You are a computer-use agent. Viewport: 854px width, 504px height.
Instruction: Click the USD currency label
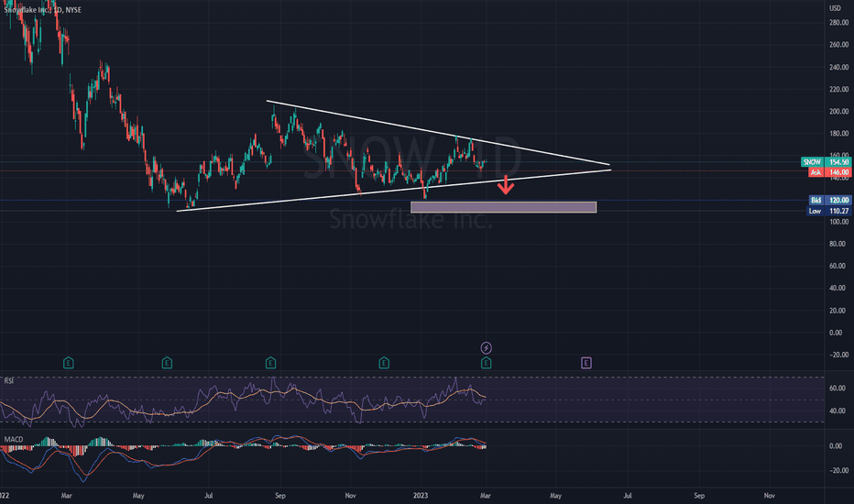(x=835, y=8)
